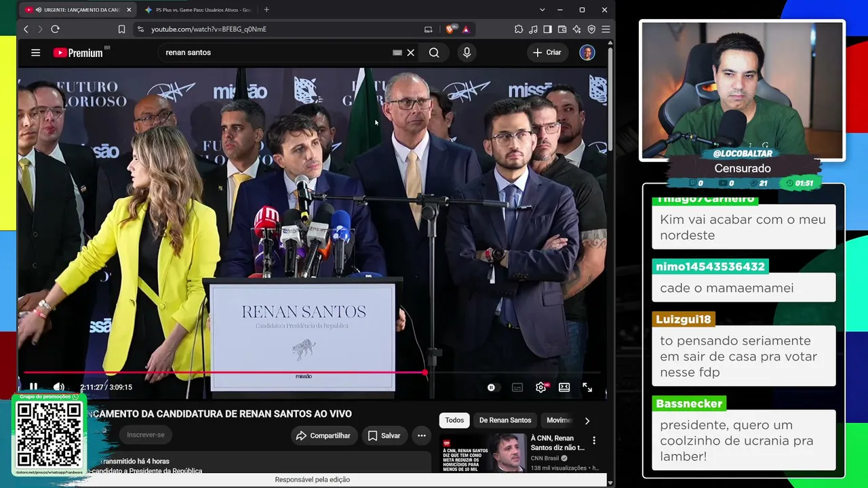Click chat username 'Bassnecker'
This screenshot has height=488, width=868.
click(689, 403)
